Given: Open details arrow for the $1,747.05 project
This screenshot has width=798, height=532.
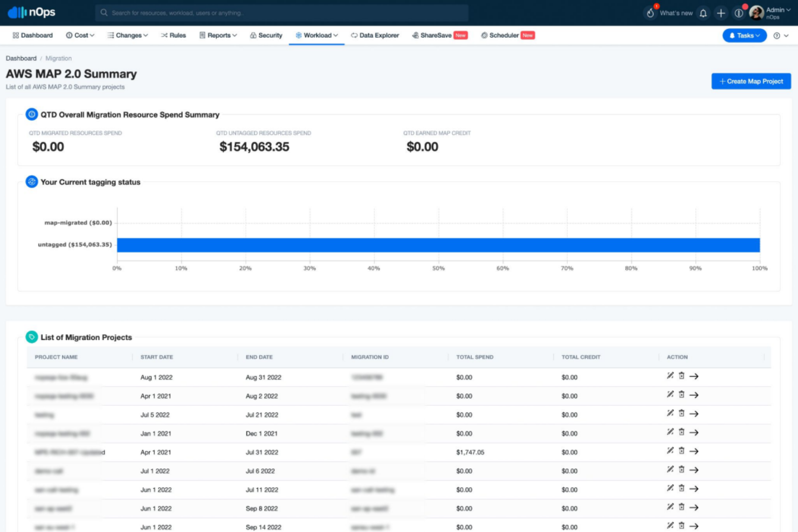Looking at the screenshot, I should pyautogui.click(x=694, y=452).
